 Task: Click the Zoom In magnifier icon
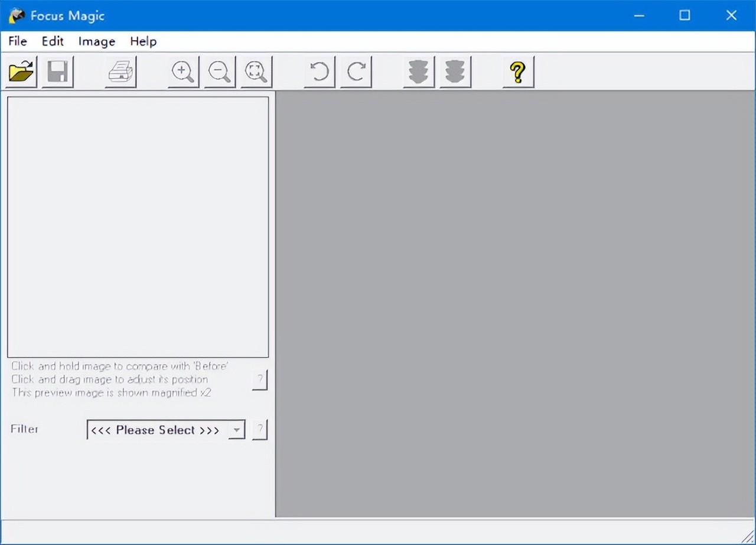click(x=183, y=72)
